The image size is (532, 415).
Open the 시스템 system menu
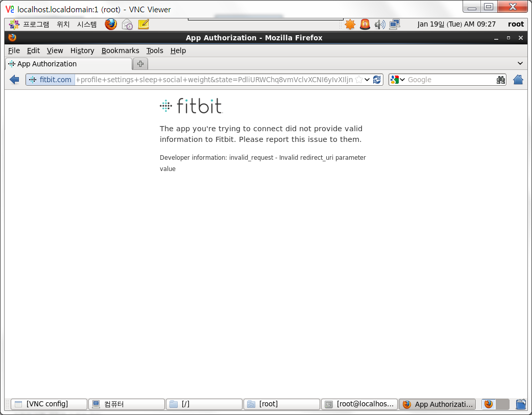(x=87, y=25)
